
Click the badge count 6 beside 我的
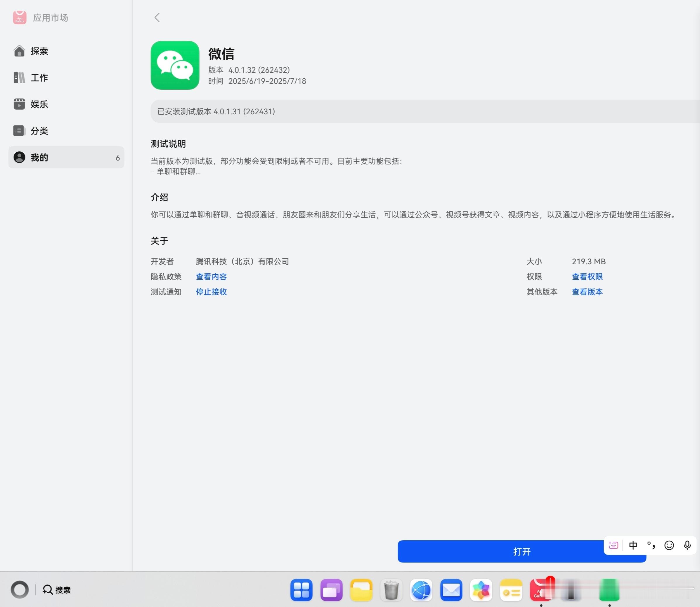pos(118,158)
